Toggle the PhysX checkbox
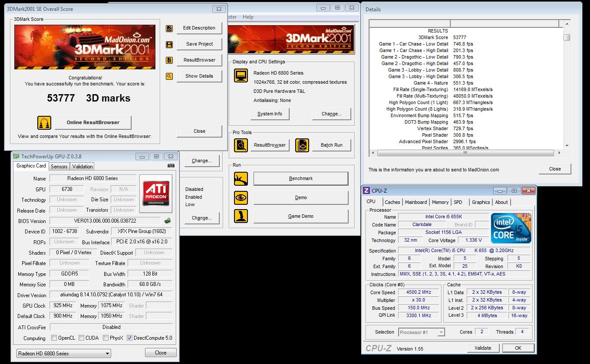Viewport: 590px width, 364px height. [x=106, y=338]
